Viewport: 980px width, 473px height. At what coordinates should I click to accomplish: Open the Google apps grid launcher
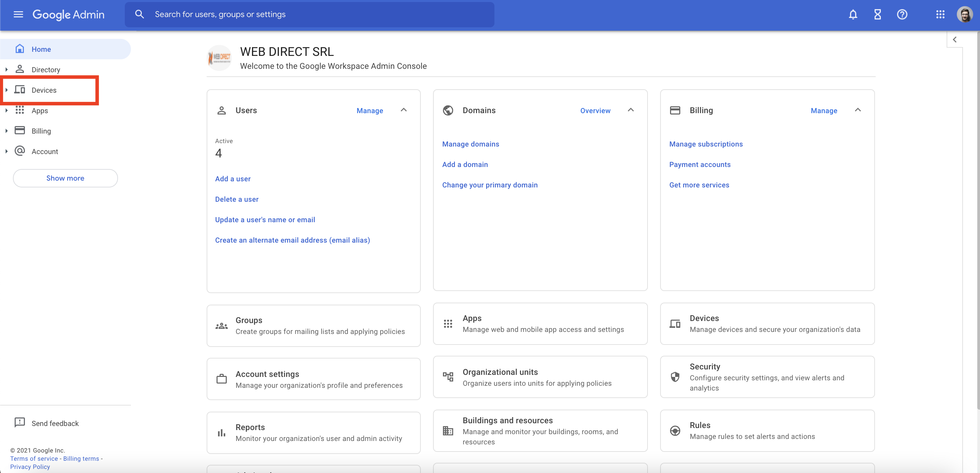[940, 14]
